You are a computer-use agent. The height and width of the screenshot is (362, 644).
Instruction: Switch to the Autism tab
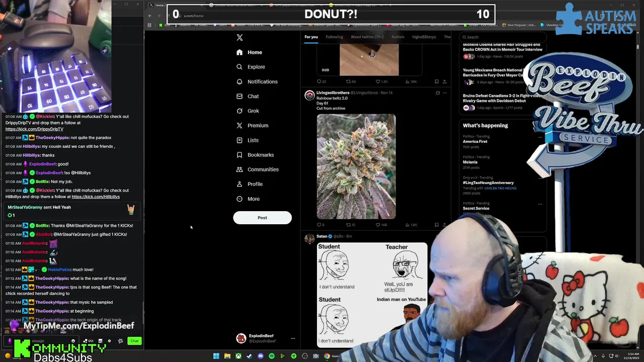coord(397,37)
